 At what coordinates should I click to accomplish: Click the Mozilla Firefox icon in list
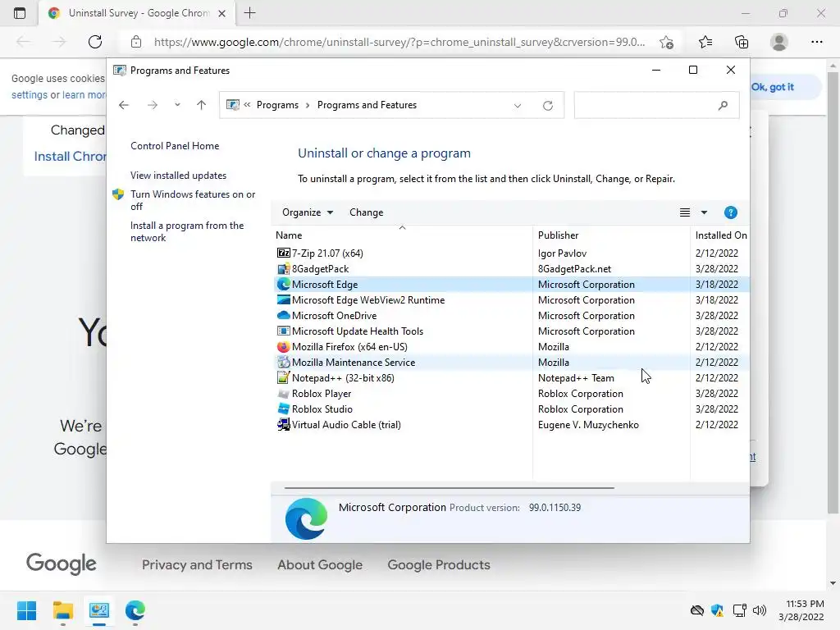[283, 347]
